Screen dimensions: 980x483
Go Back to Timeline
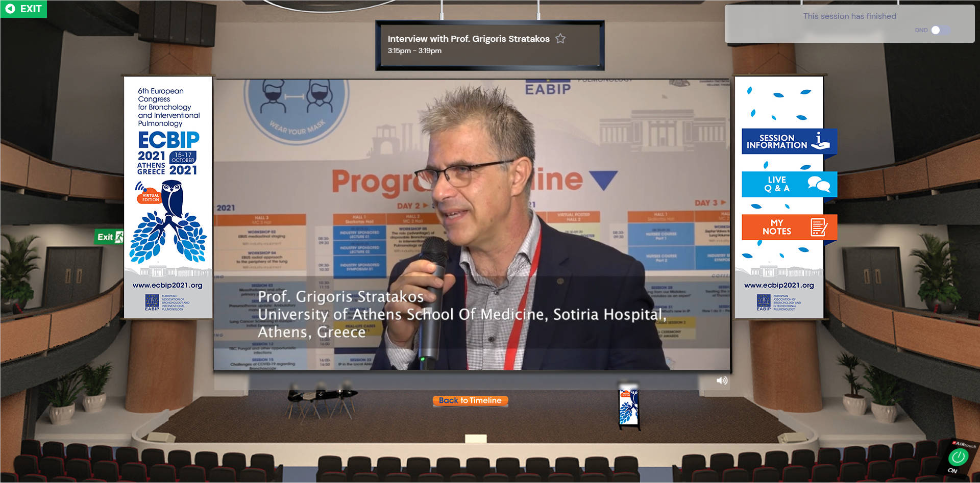point(470,401)
